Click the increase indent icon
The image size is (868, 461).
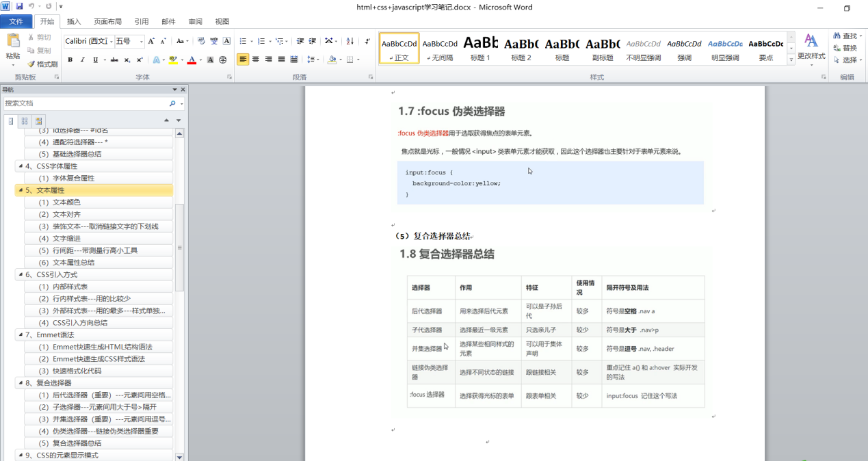[313, 41]
